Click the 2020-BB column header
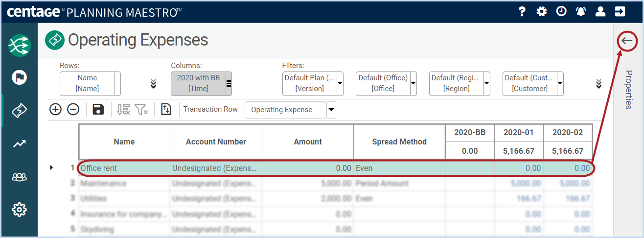 pos(470,133)
